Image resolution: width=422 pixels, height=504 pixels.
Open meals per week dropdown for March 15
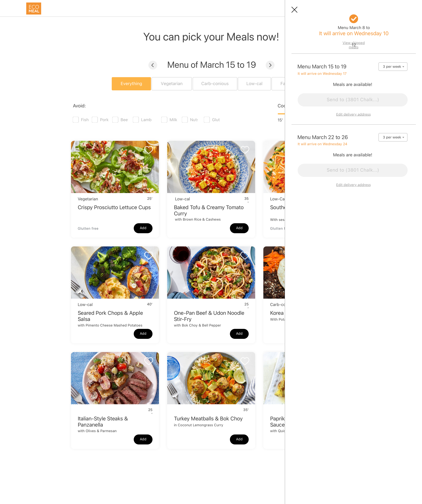(393, 67)
